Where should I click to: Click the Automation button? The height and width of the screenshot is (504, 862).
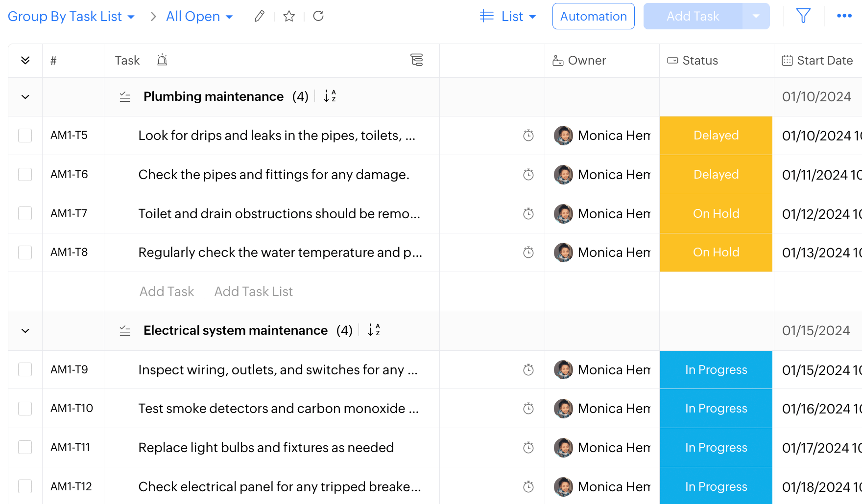click(593, 16)
